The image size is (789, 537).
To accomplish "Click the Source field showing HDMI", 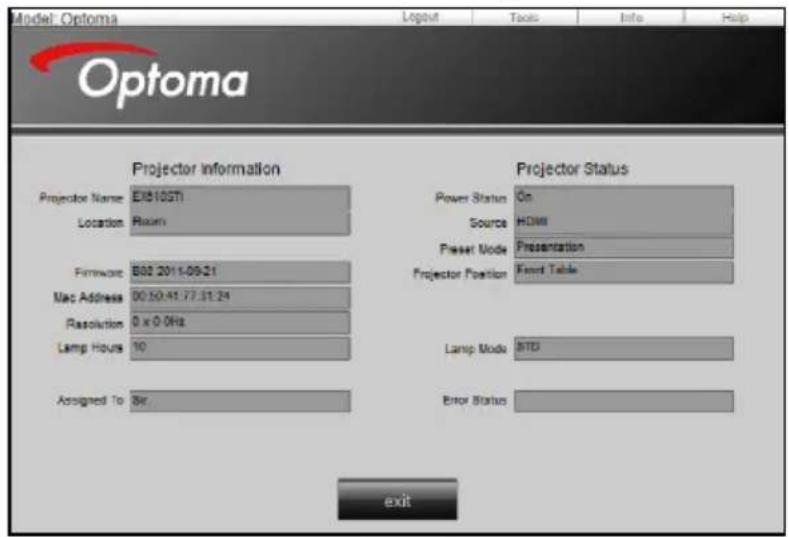I will tap(623, 223).
